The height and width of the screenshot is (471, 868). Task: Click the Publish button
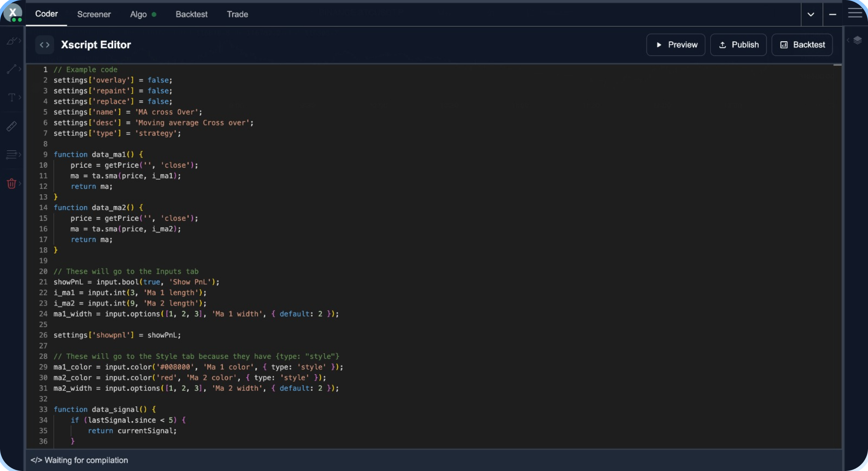point(738,45)
